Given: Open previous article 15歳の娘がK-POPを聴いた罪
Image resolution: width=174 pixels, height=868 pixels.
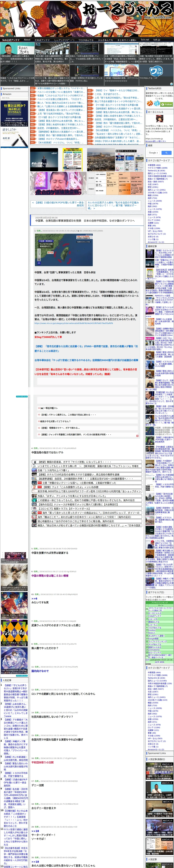Looking at the screenshot, I should [58, 204].
